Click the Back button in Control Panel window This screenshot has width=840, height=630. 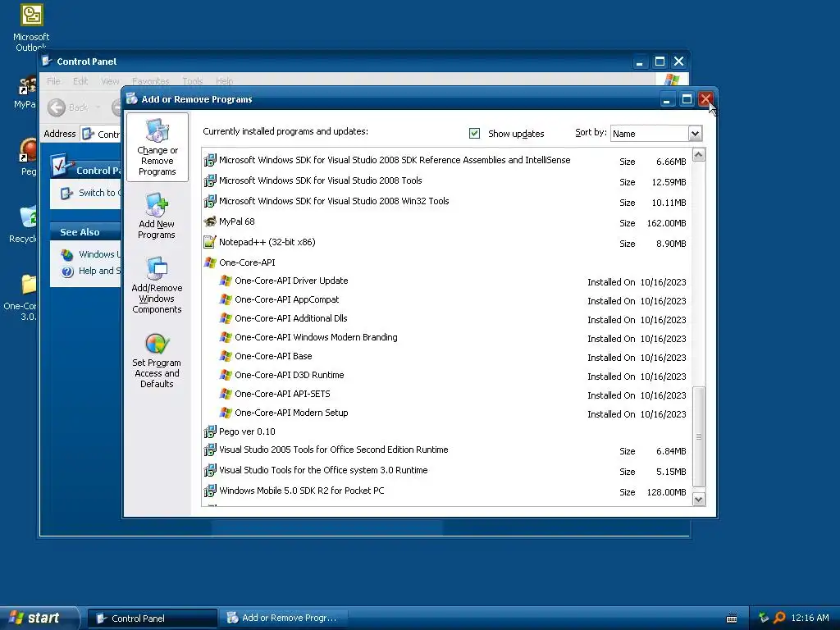(68, 107)
